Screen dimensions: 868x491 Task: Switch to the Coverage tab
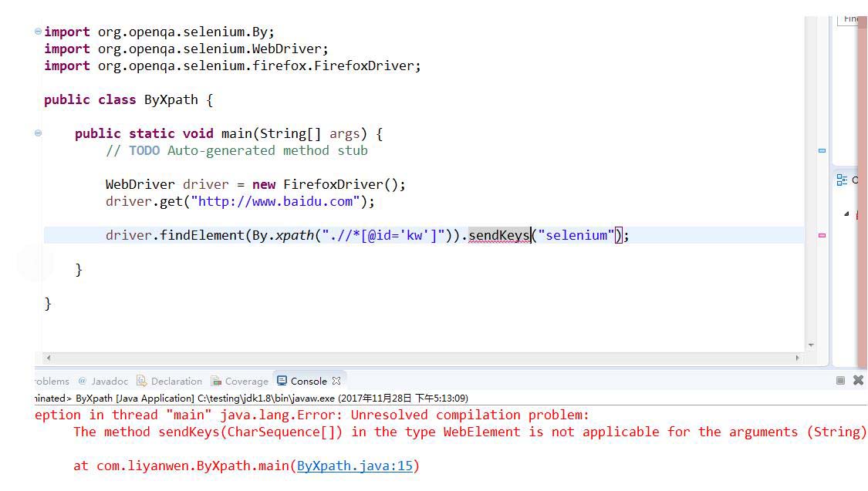click(x=239, y=381)
